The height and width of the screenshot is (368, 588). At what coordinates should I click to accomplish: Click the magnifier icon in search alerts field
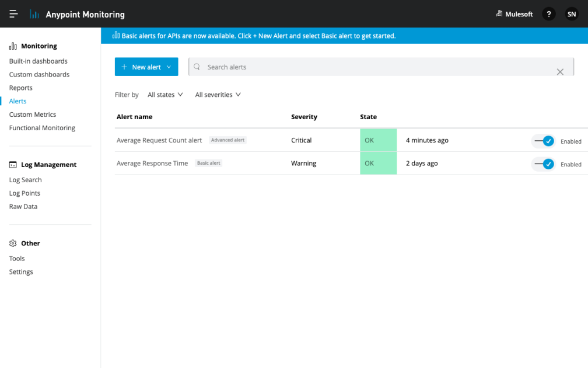198,67
